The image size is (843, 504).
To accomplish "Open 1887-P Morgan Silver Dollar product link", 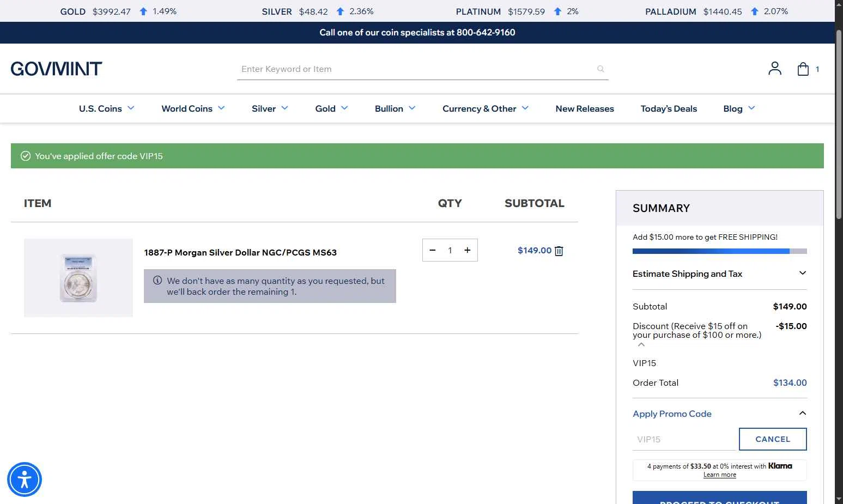I will click(x=240, y=252).
